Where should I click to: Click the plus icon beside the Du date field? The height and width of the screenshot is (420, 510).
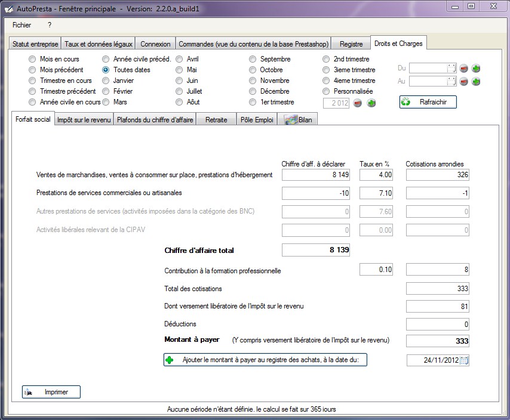pyautogui.click(x=476, y=69)
